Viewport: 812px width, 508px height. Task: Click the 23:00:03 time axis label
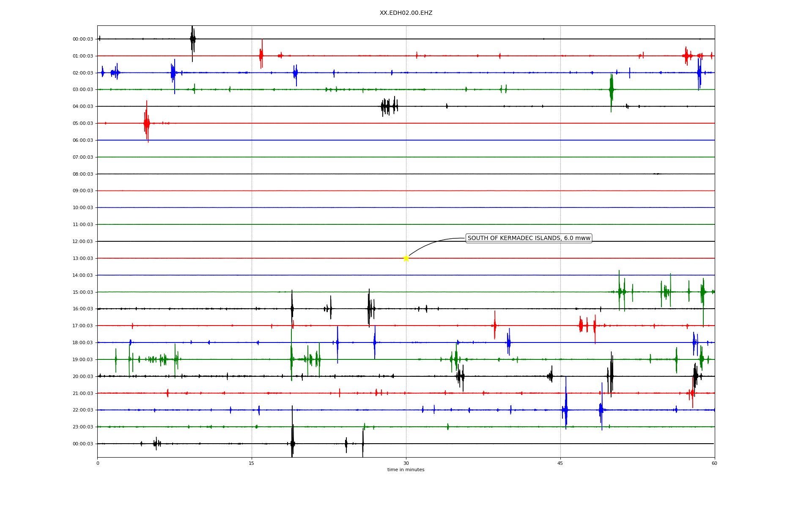point(83,427)
